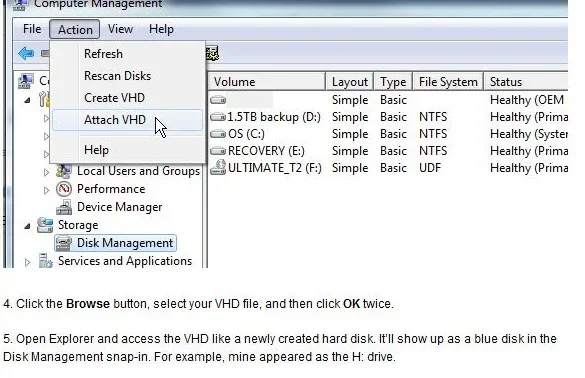Click the unnamed OEM volume disk icon
This screenshot has height=378, width=585.
coord(218,100)
